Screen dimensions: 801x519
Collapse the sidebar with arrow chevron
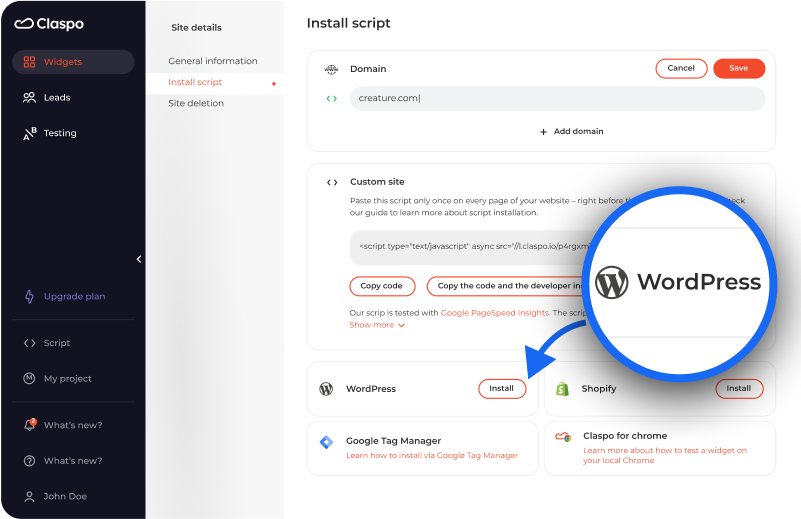pyautogui.click(x=138, y=259)
